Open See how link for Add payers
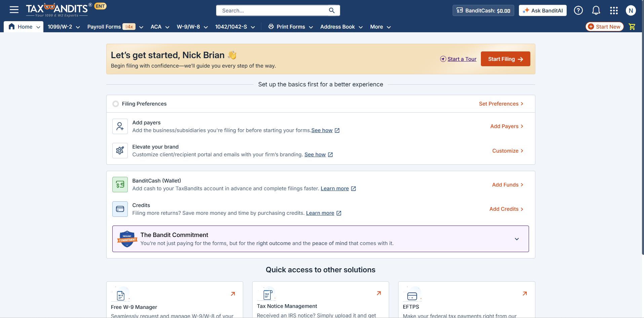Image resolution: width=644 pixels, height=318 pixels. pyautogui.click(x=322, y=130)
